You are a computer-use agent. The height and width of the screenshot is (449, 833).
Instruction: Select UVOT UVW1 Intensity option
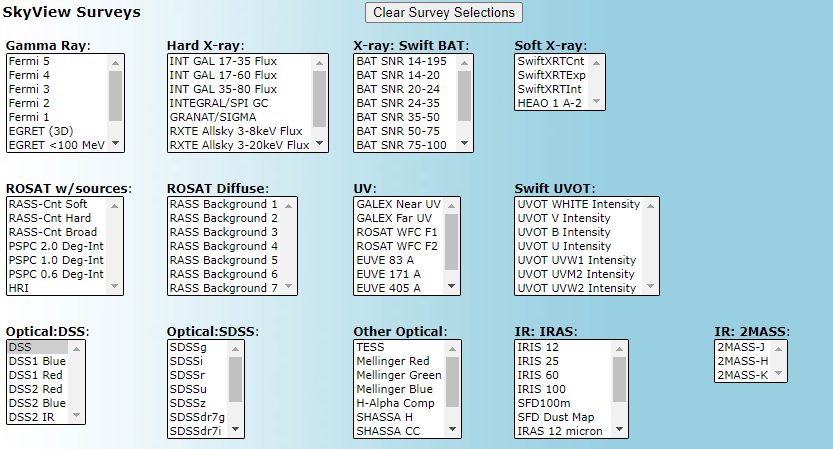579,260
